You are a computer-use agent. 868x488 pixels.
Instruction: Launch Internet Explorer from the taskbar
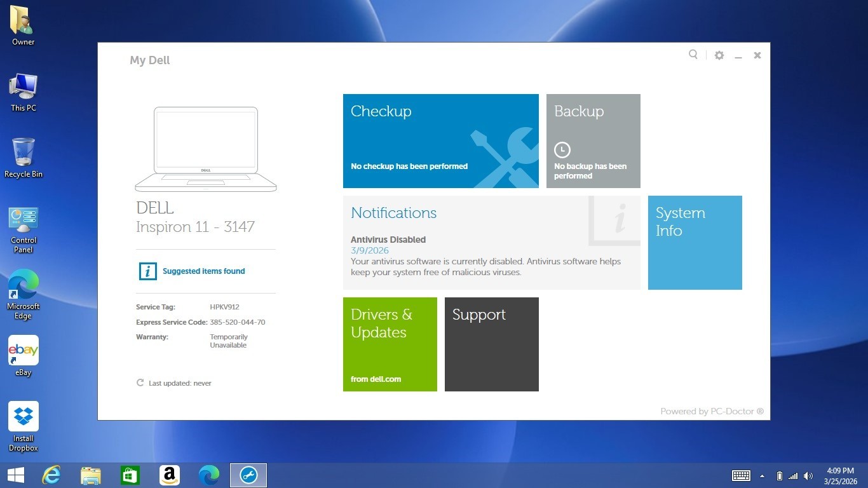pyautogui.click(x=51, y=475)
